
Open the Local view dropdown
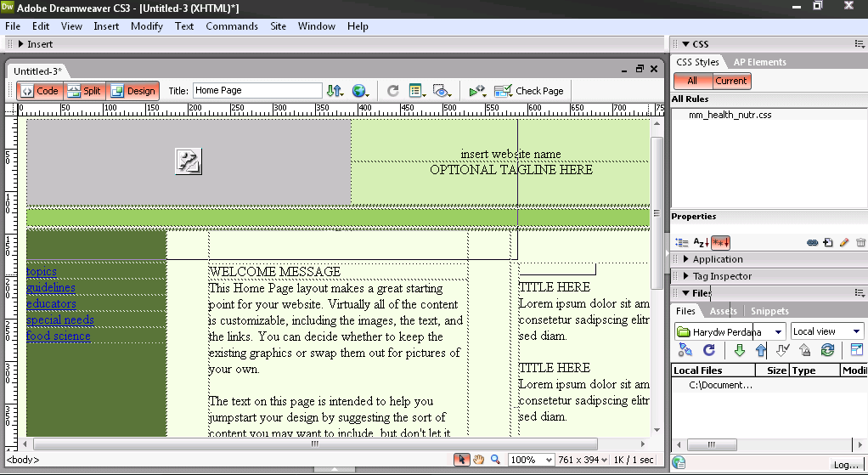tap(826, 331)
